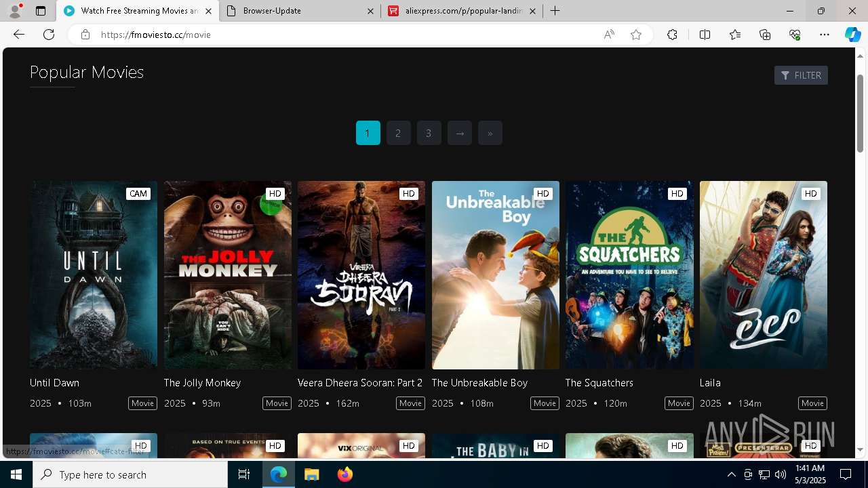
Task: Switch to the aliexpress.com tab
Action: pos(462,11)
